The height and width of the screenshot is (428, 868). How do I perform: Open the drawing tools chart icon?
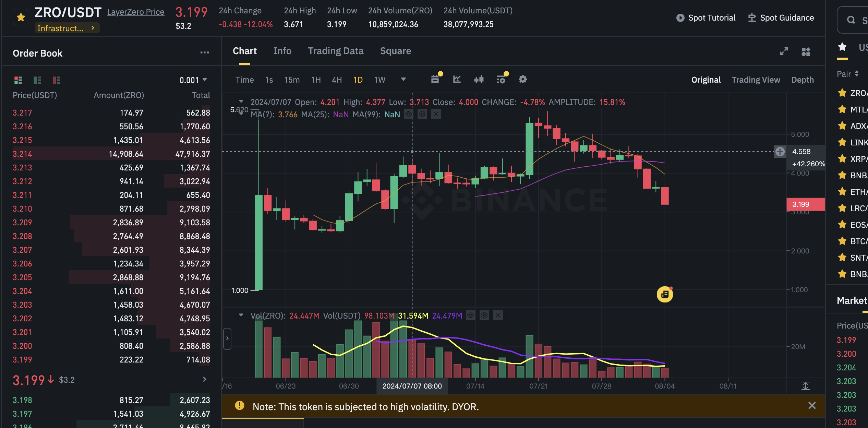(457, 79)
